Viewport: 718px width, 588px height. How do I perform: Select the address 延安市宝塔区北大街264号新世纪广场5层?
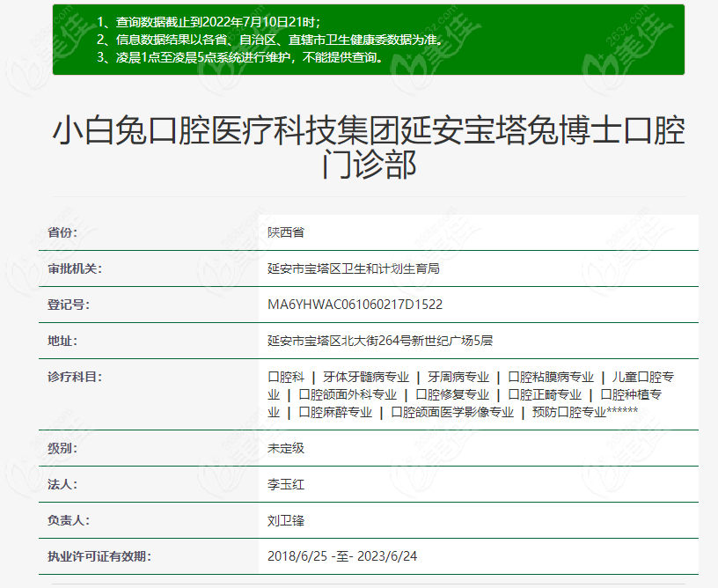coord(380,342)
